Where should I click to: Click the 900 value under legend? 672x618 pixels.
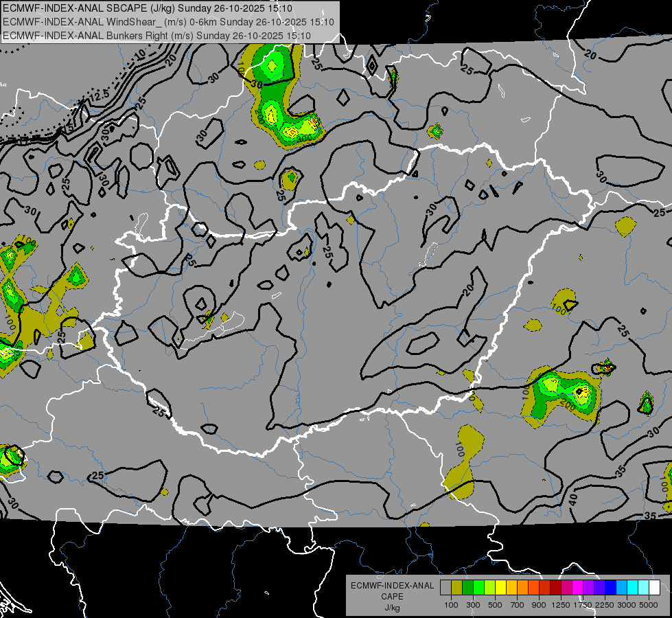[539, 605]
